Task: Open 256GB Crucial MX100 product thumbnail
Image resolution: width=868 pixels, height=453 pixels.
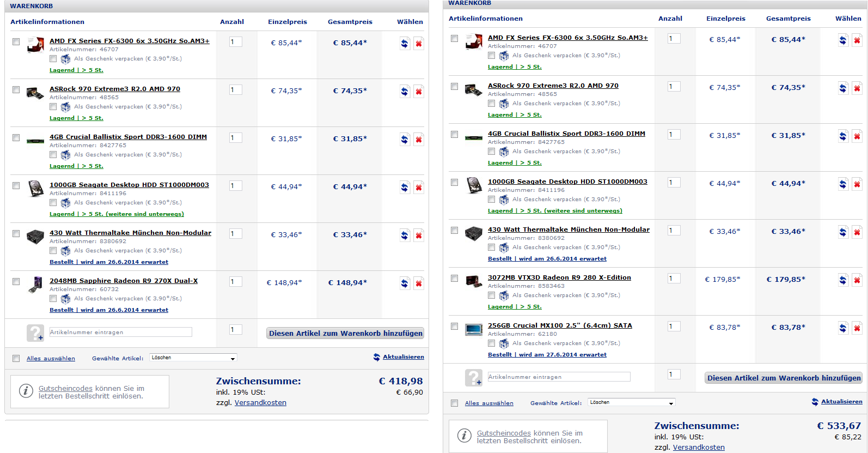Action: pos(474,329)
